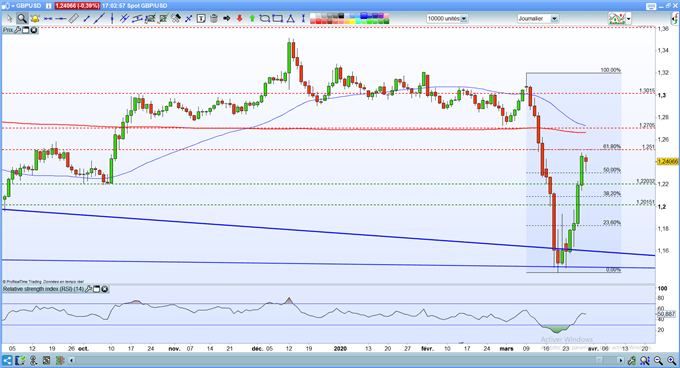Select the second Fibonacci-style grid tool

point(163,19)
